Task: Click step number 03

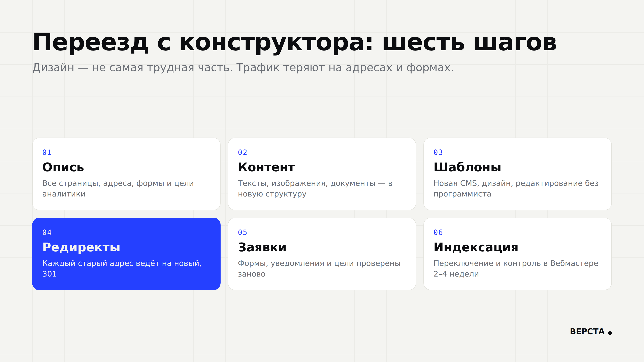Action: tap(438, 152)
